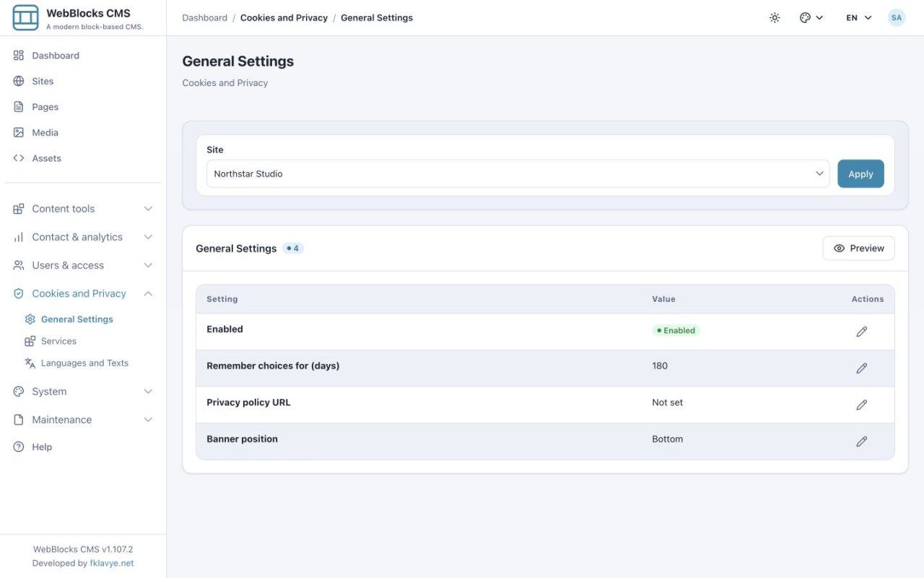Open the Help page

click(x=83, y=447)
